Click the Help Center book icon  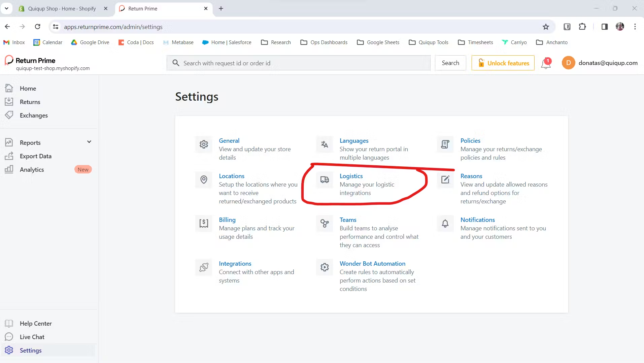(x=9, y=323)
